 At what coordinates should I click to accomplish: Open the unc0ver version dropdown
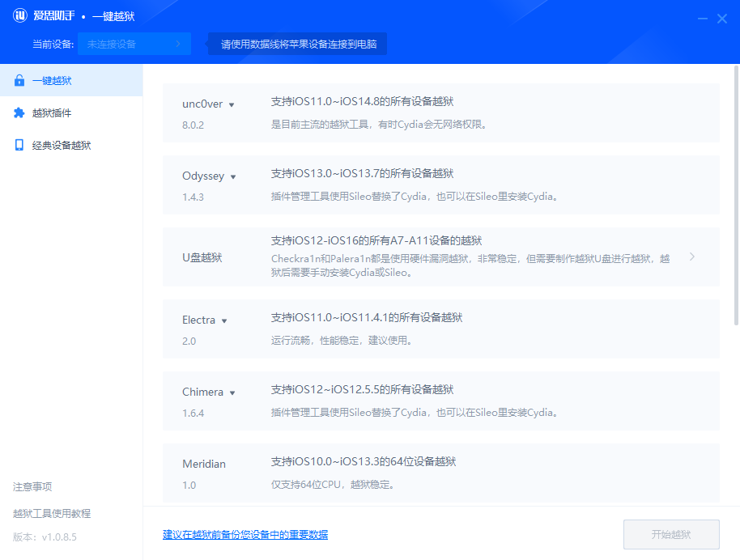[232, 104]
